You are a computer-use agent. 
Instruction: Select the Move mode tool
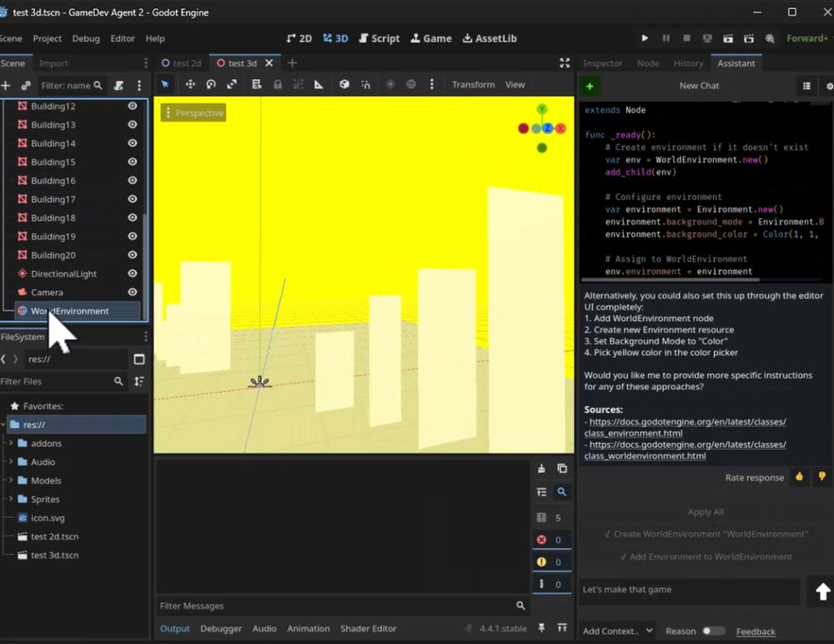pos(190,84)
